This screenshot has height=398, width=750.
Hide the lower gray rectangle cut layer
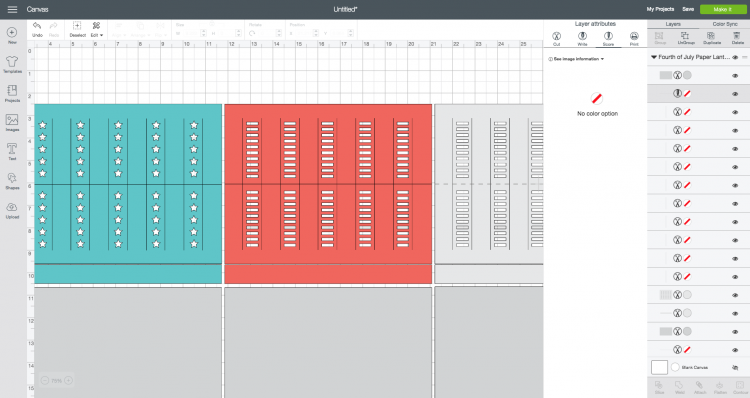[x=735, y=332]
